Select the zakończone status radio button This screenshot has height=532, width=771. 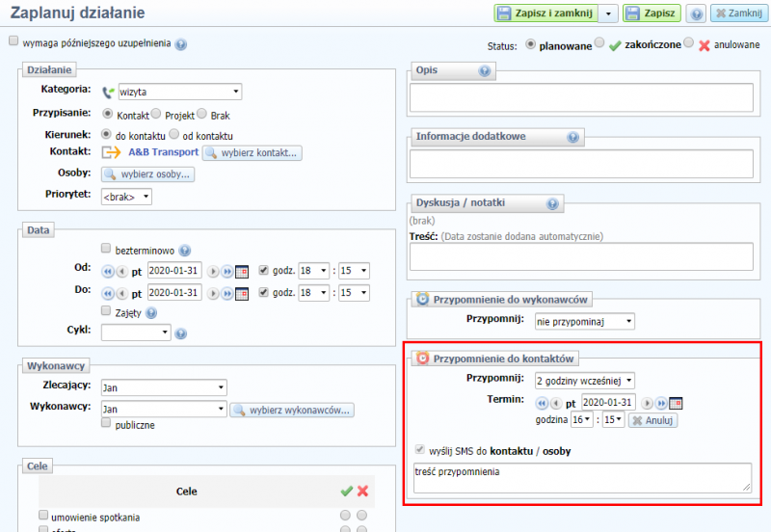coord(600,44)
